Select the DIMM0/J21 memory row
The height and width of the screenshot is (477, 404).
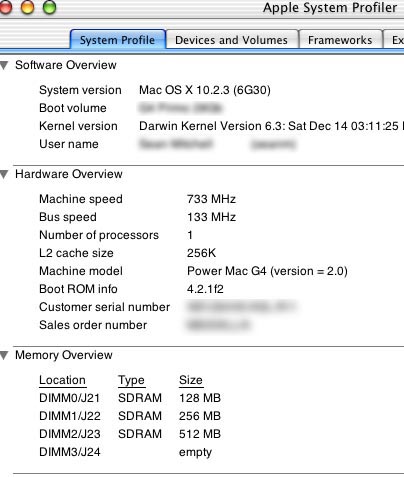click(130, 398)
